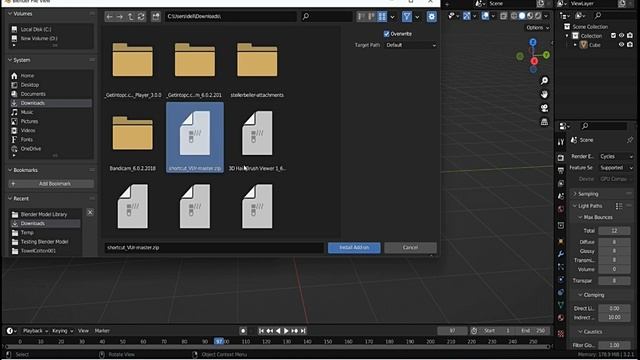Toggle the options gear region button
Image resolution: width=640 pixels, height=360 pixels.
click(431, 17)
